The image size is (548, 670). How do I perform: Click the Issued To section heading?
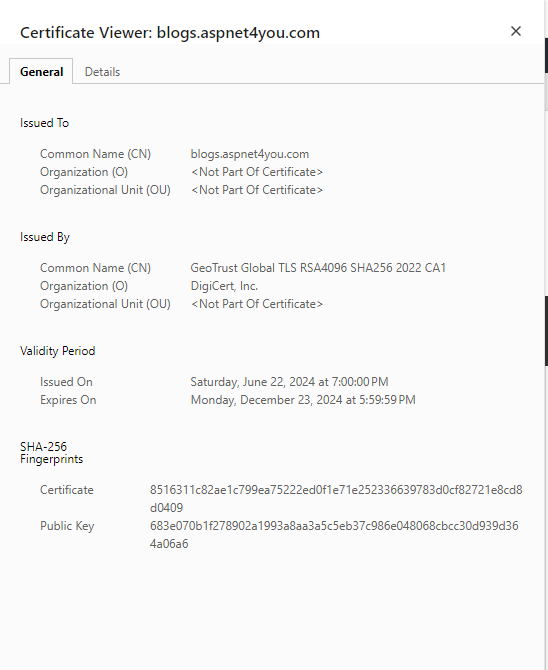point(44,123)
